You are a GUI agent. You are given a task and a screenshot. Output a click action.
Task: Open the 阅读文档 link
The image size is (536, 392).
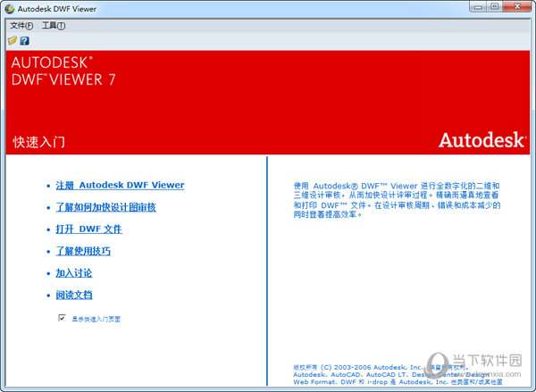coord(74,295)
